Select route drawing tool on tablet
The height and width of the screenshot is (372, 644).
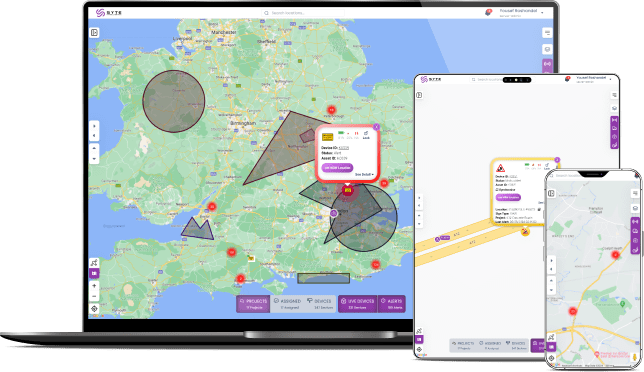419,331
